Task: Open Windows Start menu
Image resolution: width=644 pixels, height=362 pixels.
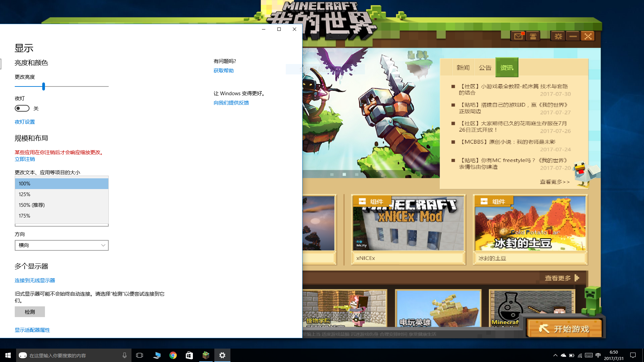Action: pos(8,355)
